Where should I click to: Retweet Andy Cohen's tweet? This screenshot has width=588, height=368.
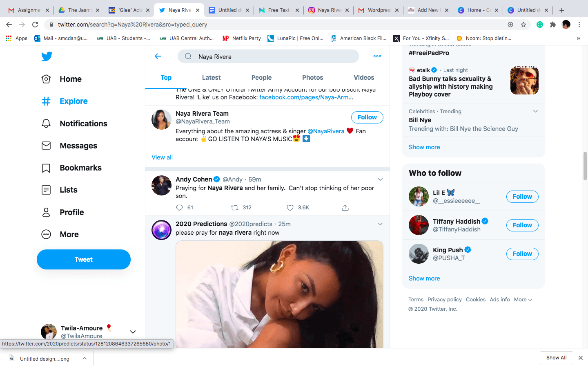pos(234,208)
